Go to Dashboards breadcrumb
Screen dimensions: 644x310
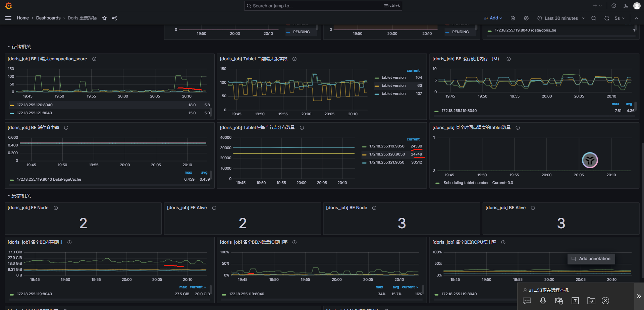pyautogui.click(x=48, y=18)
